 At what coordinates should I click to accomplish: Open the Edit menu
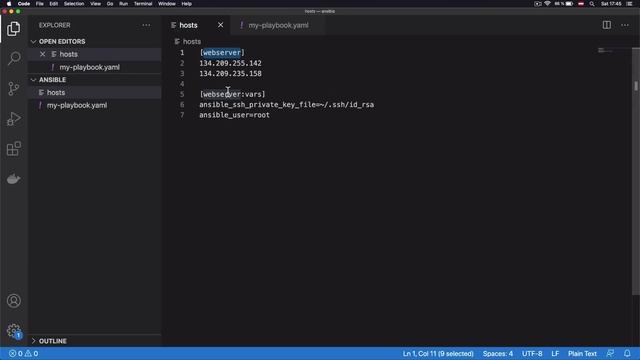pos(53,4)
